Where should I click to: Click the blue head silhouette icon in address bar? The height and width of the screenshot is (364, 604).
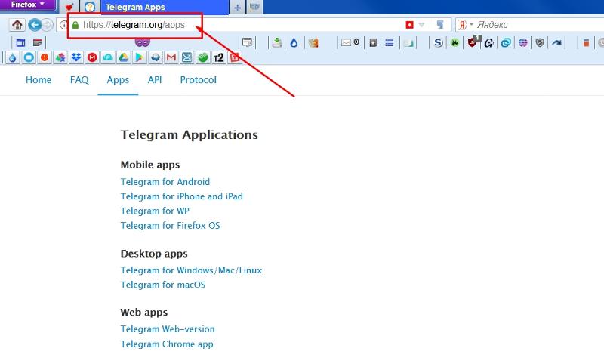tap(440, 25)
